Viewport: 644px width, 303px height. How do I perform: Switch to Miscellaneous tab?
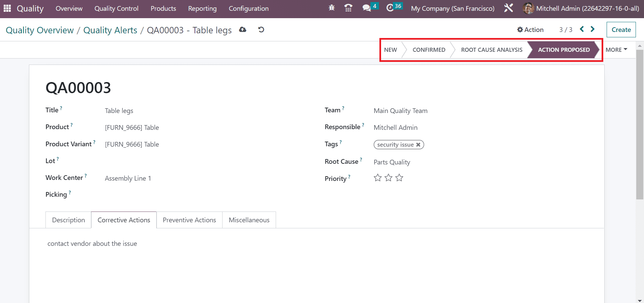pyautogui.click(x=249, y=220)
